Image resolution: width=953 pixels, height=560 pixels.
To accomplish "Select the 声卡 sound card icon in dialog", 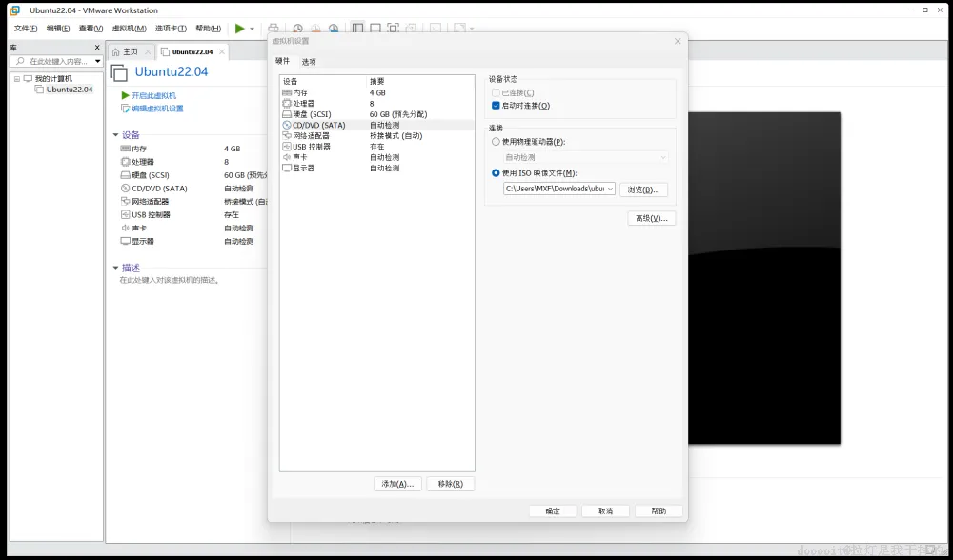I will coord(287,157).
